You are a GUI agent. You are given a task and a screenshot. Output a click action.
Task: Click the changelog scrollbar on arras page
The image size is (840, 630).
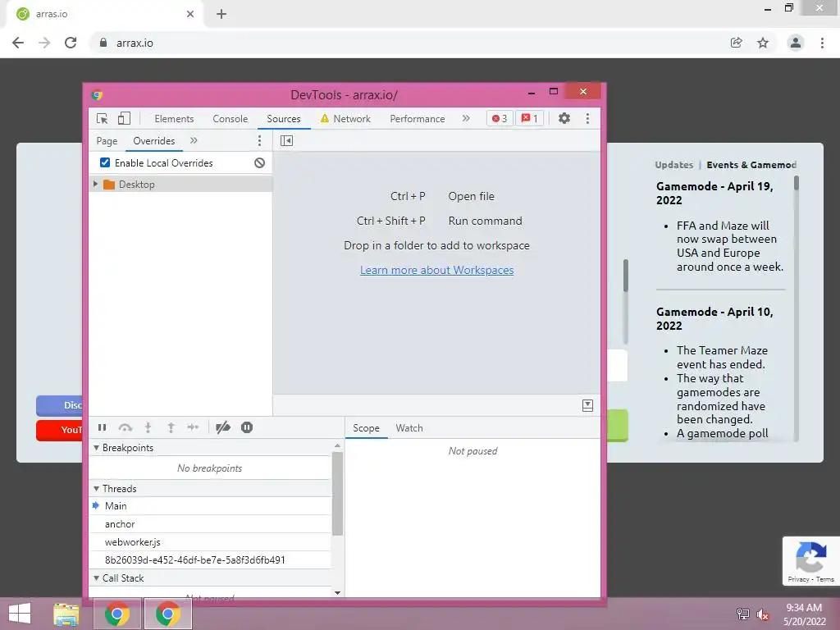(796, 183)
